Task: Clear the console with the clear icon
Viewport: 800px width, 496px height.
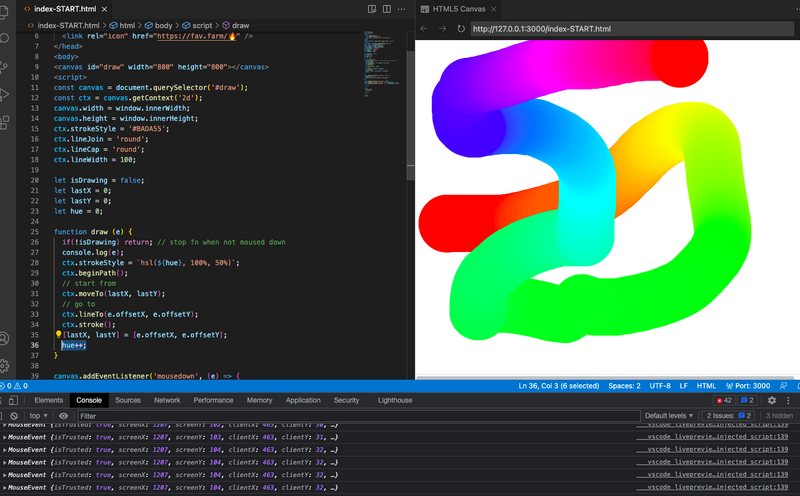Action: 14,415
